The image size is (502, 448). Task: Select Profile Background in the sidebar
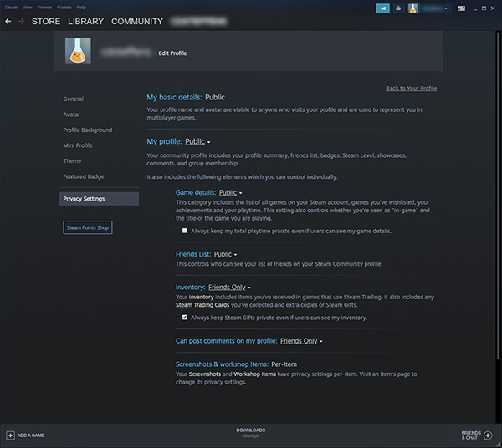tap(87, 130)
